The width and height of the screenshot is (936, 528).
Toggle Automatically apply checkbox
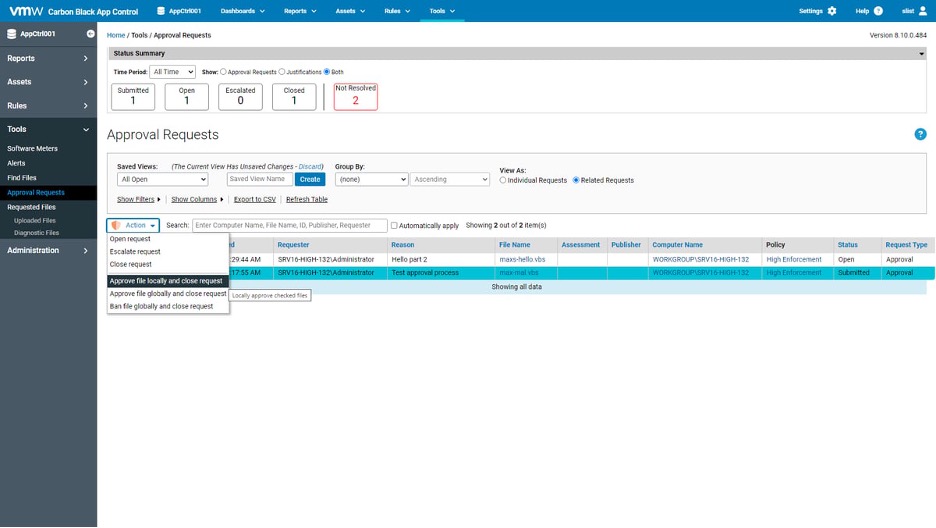[394, 226]
